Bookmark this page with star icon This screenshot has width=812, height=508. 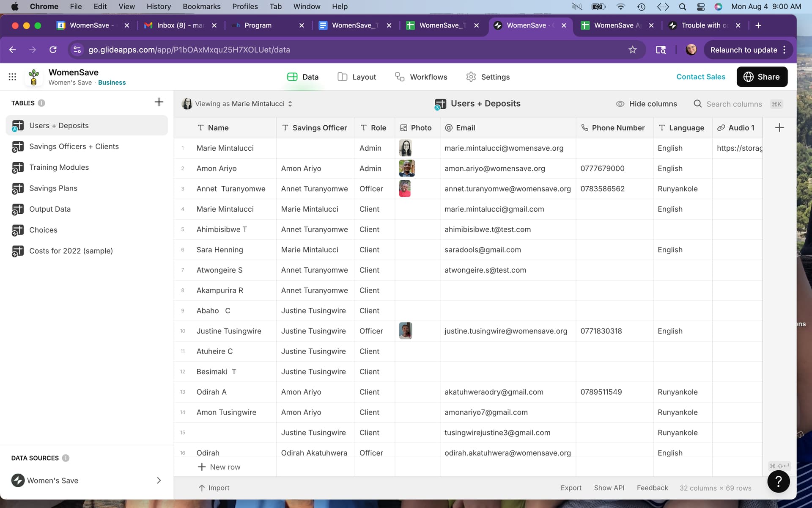pyautogui.click(x=633, y=50)
